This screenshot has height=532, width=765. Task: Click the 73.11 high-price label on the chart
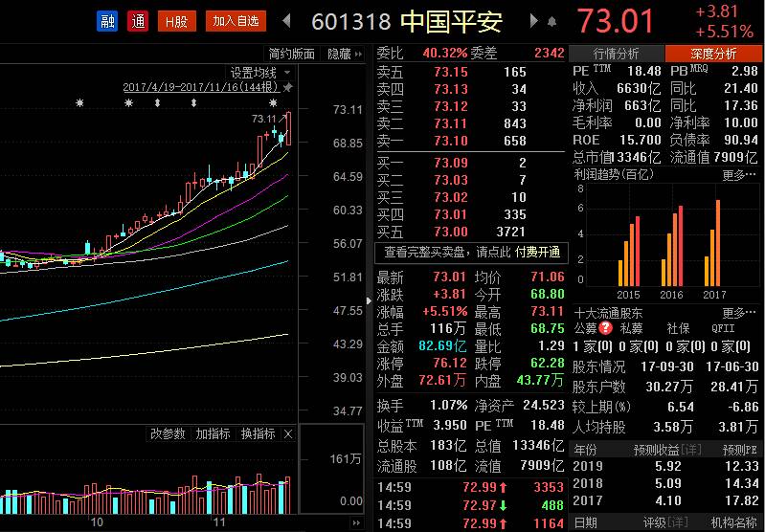click(x=264, y=119)
